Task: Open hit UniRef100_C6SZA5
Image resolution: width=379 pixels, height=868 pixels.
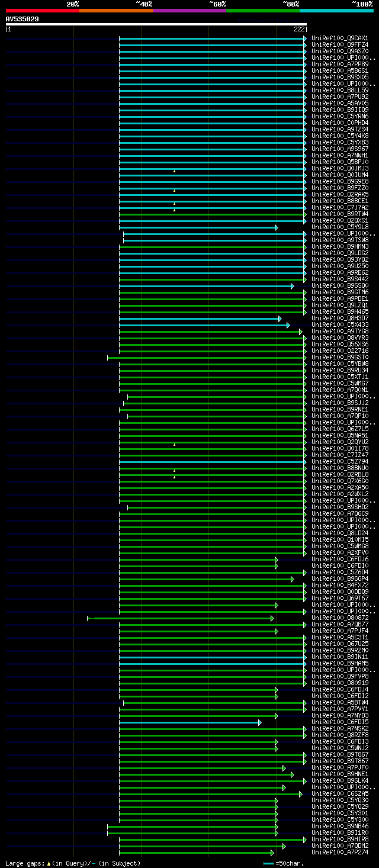Action: 340,793
